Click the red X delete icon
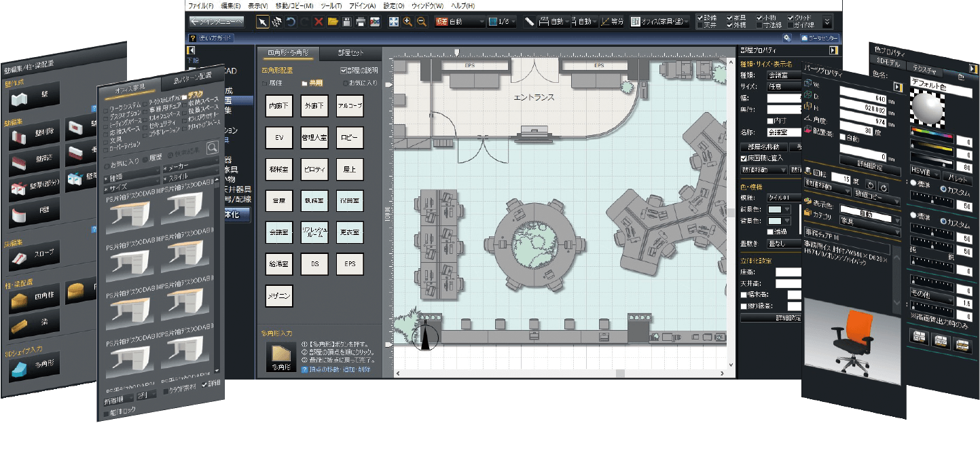980x459 pixels. (x=319, y=22)
